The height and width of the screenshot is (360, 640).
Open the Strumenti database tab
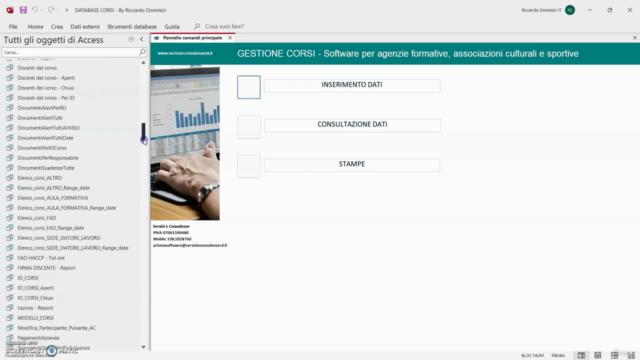click(x=132, y=27)
